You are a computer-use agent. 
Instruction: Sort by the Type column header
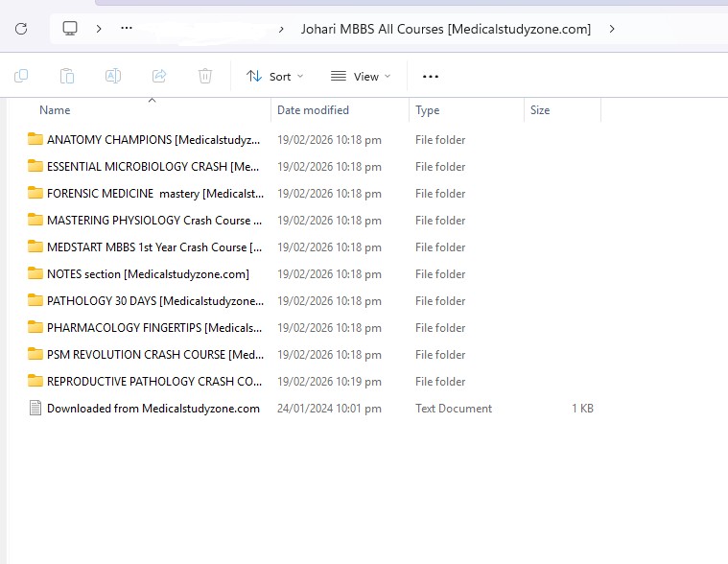(427, 110)
